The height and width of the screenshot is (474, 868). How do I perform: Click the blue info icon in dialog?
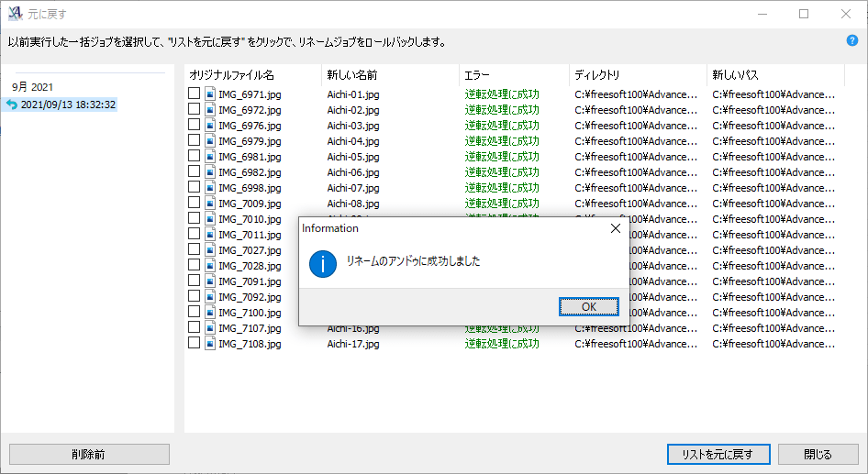coord(323,264)
